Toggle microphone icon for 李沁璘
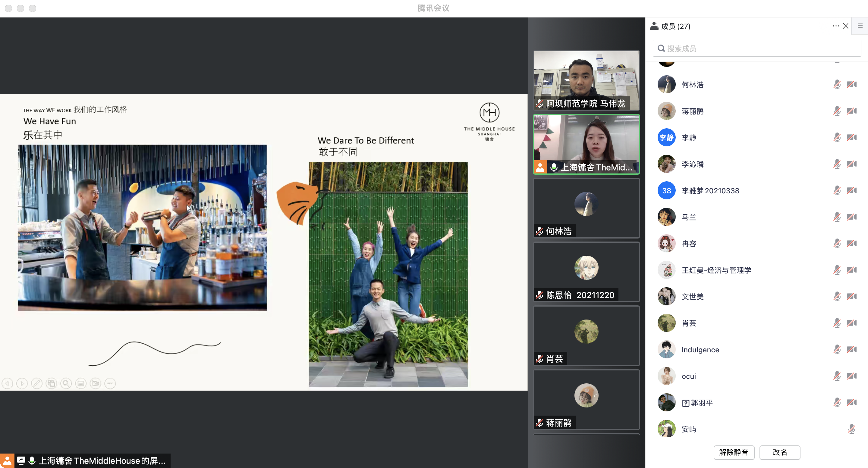The width and height of the screenshot is (868, 468). [x=837, y=164]
